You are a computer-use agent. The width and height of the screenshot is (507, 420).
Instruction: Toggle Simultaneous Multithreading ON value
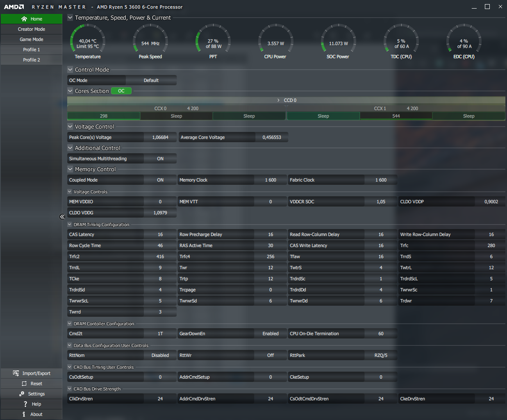[x=160, y=159]
